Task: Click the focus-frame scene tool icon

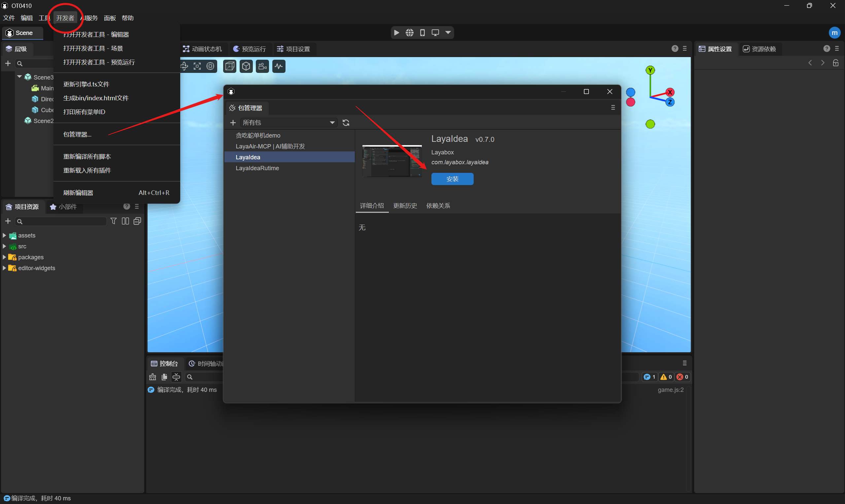Action: tap(197, 66)
